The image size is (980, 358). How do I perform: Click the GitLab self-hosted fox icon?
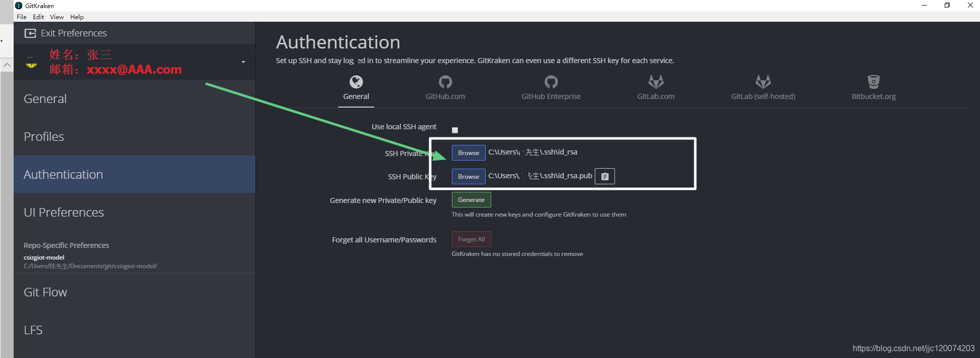[763, 81]
